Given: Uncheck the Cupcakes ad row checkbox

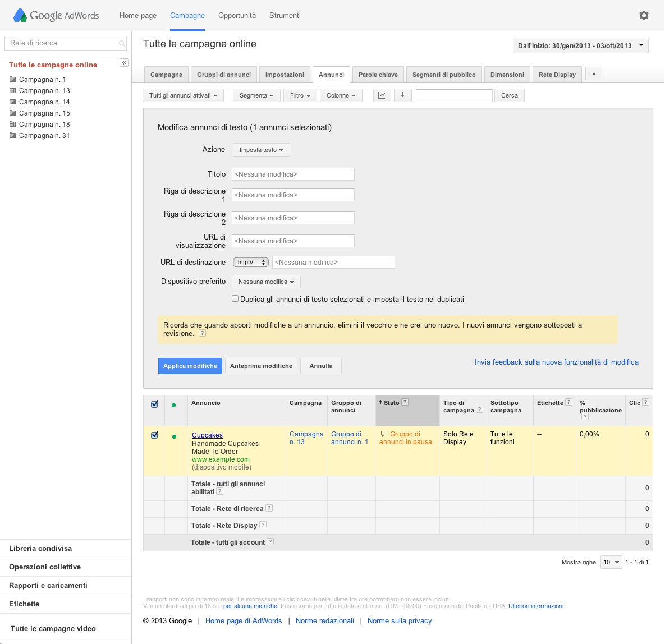Looking at the screenshot, I should coord(154,435).
